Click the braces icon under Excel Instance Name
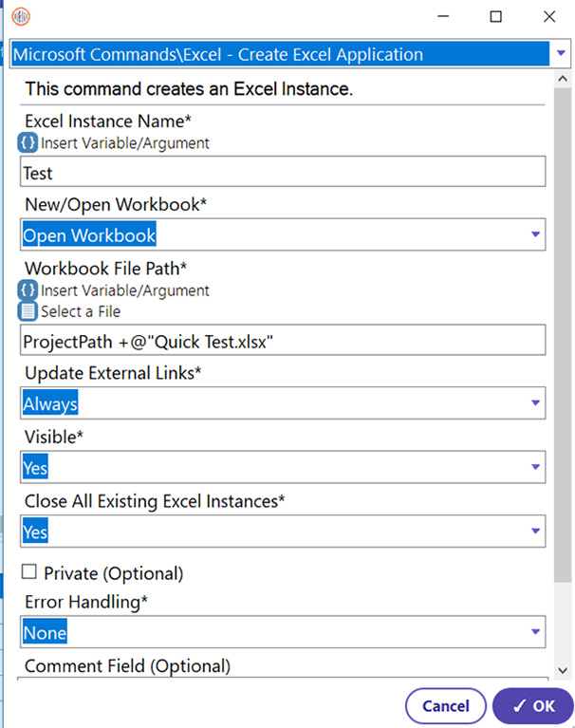The image size is (575, 728). pyautogui.click(x=28, y=143)
